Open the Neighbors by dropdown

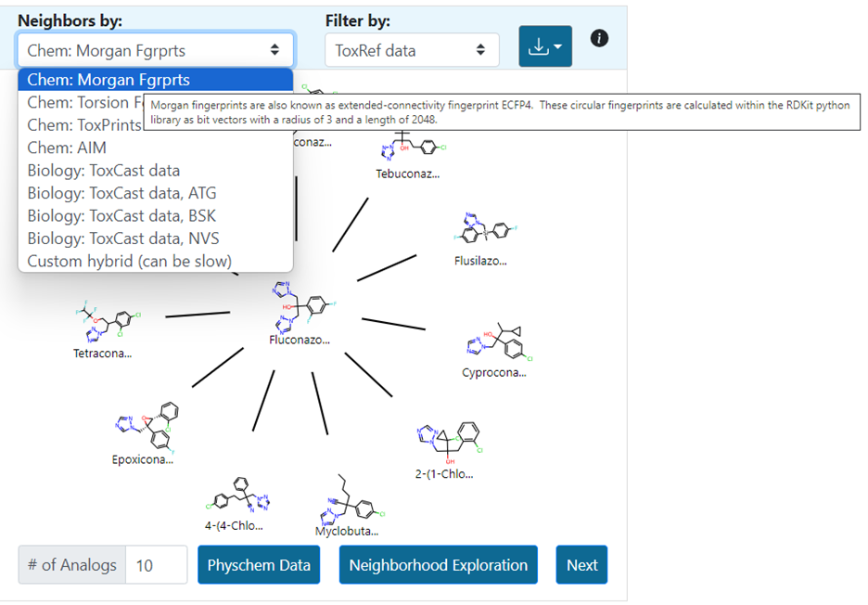click(156, 50)
